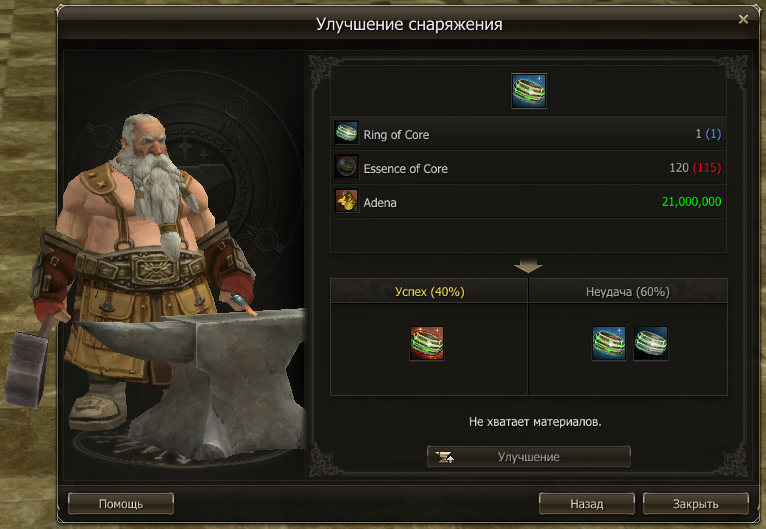The height and width of the screenshot is (529, 766).
Task: Close the window with Закрыть button
Action: (x=696, y=504)
